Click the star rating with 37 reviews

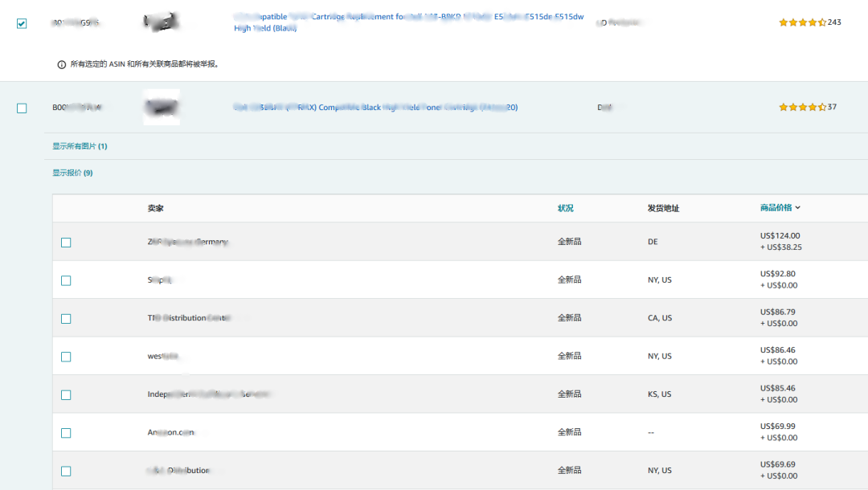801,107
